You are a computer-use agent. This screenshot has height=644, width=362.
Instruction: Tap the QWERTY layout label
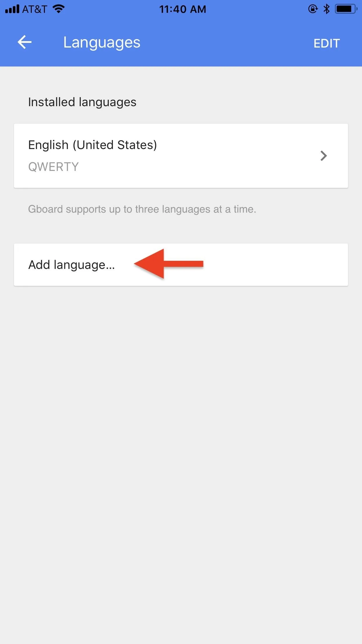(54, 167)
